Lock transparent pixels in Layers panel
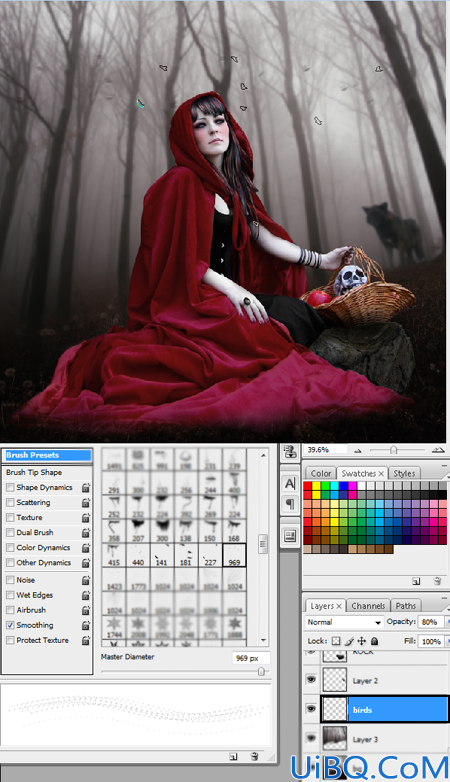This screenshot has height=782, width=450. coord(336,641)
